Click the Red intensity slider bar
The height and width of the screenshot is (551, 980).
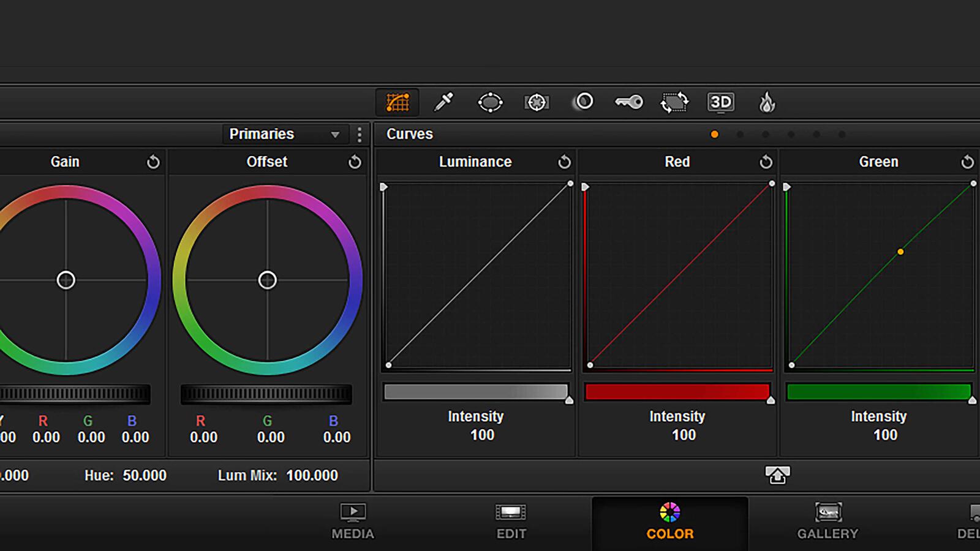click(677, 392)
